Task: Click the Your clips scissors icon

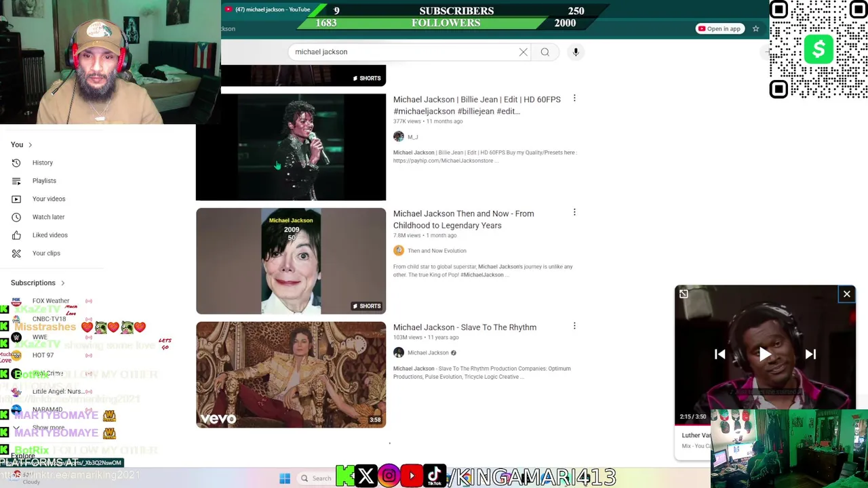Action: point(17,253)
